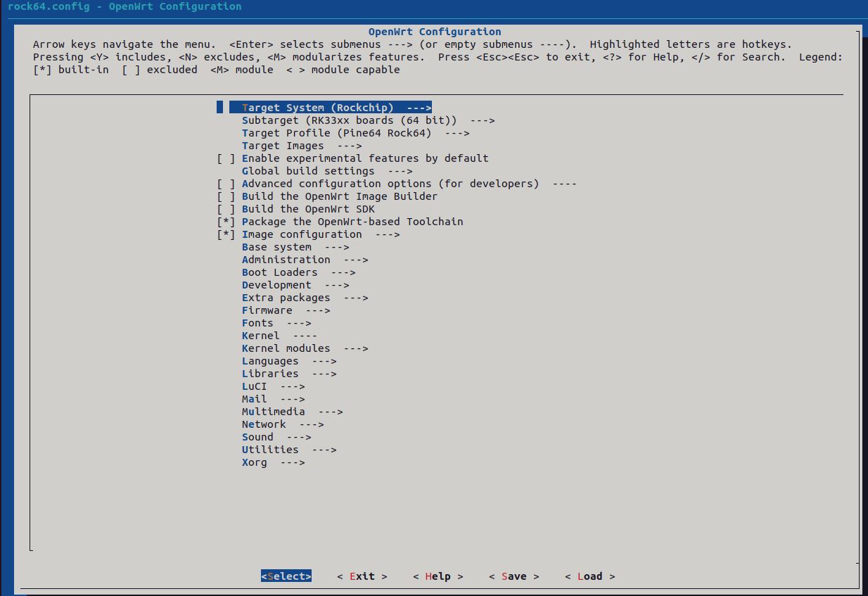Screen dimensions: 868x596
Task: Open the Base system menu entry
Action: 295,247
